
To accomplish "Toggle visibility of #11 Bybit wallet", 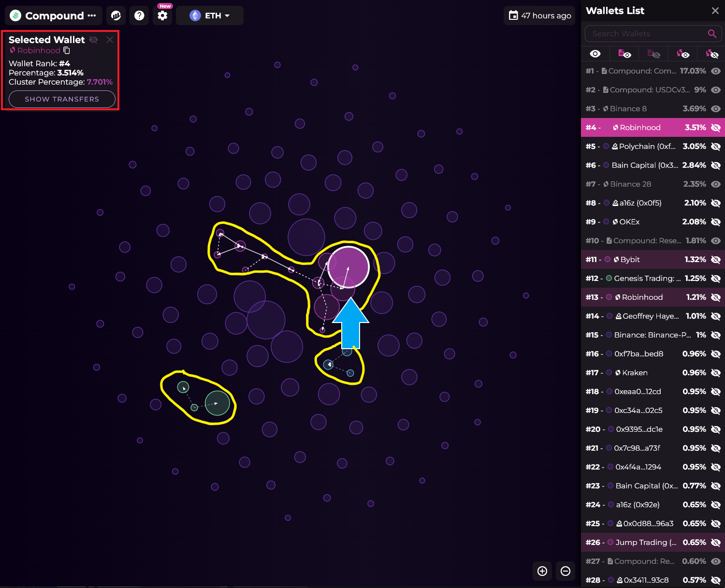I will point(716,260).
